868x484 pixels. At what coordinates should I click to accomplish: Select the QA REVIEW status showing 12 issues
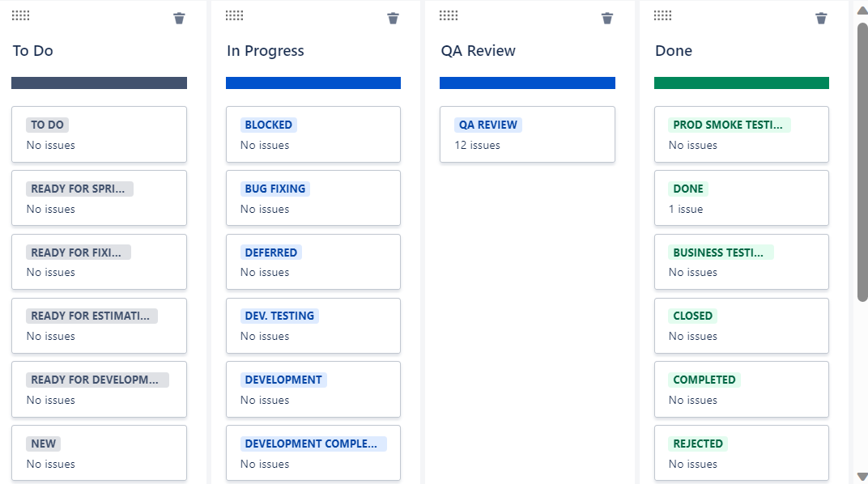coord(527,134)
